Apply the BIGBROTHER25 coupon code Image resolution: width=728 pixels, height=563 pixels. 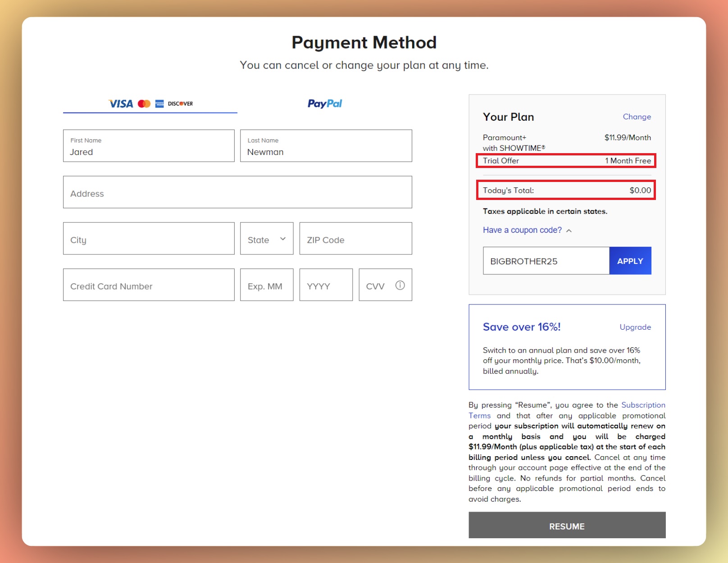[630, 260]
